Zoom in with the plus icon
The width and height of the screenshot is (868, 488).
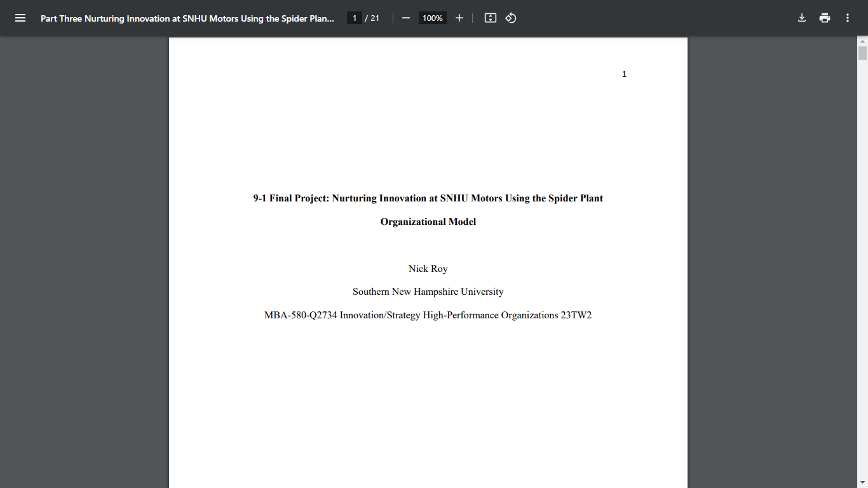459,18
